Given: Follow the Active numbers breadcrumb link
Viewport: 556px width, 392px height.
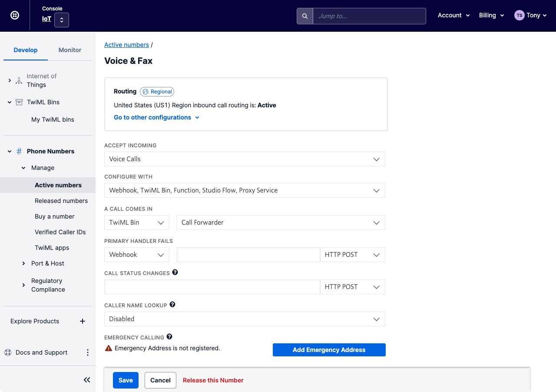Looking at the screenshot, I should [x=126, y=45].
